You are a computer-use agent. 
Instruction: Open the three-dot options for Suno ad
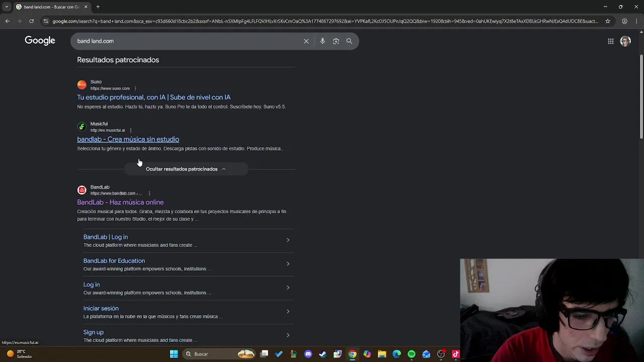click(135, 88)
